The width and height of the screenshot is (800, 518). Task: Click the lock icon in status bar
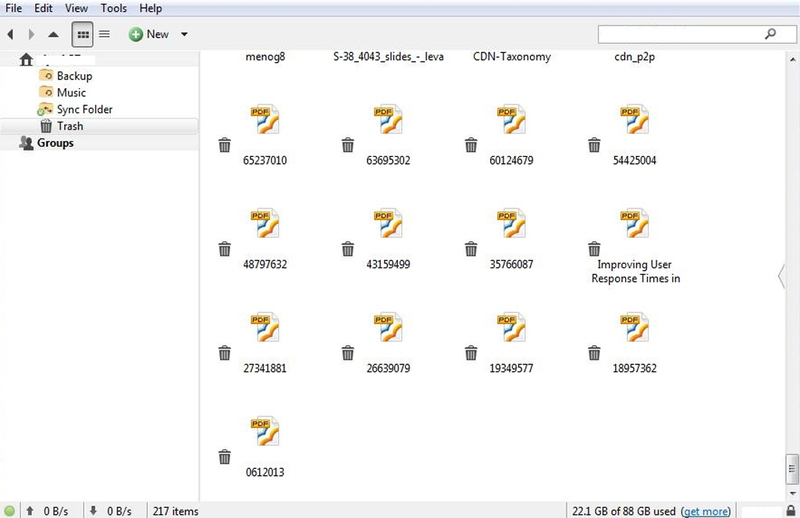point(791,510)
